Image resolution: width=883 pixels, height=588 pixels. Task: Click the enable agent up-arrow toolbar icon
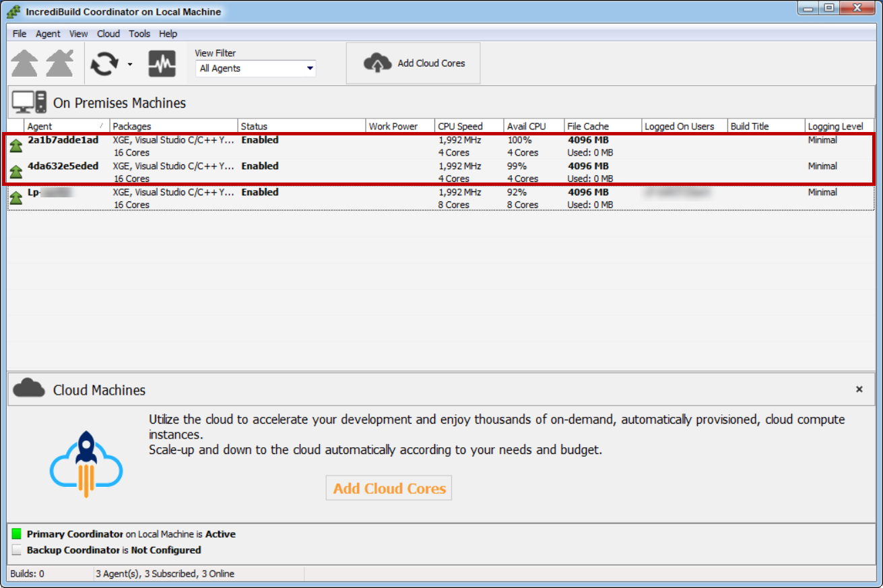25,64
